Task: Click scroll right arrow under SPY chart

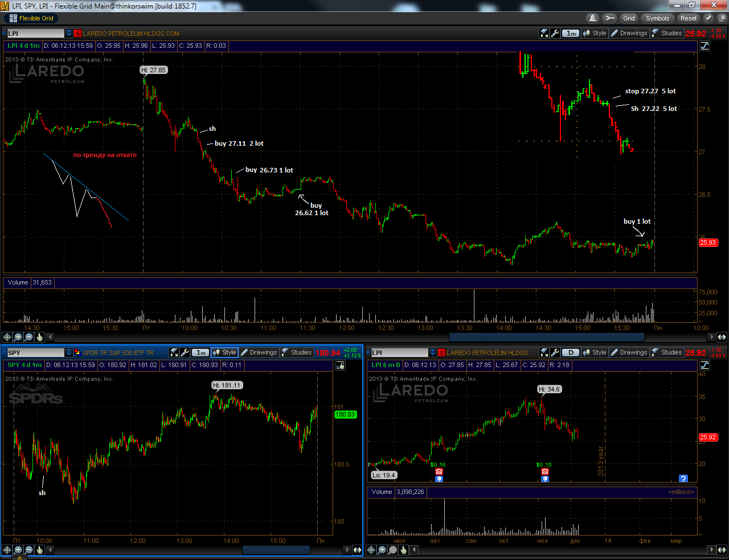Action: (x=347, y=550)
